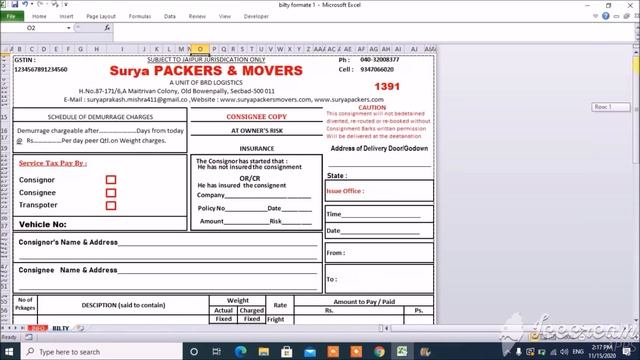Open Task View on the taskbar
The image size is (640, 360).
coord(217,352)
